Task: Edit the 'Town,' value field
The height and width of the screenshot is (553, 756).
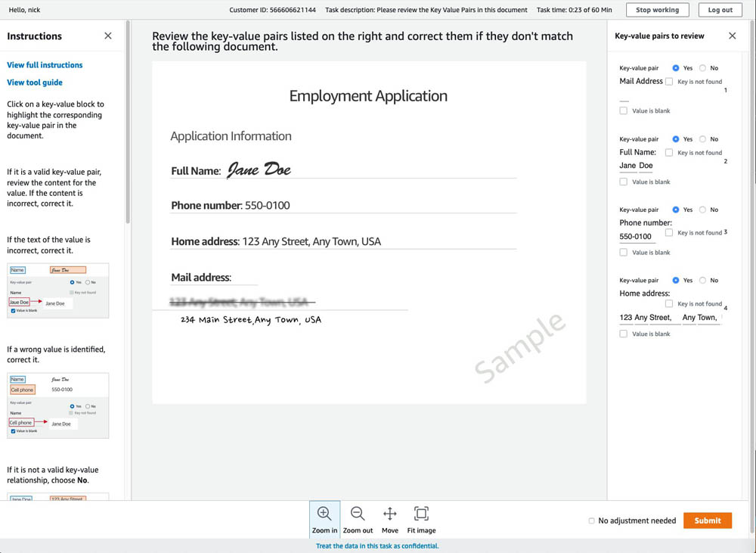Action: coord(708,318)
